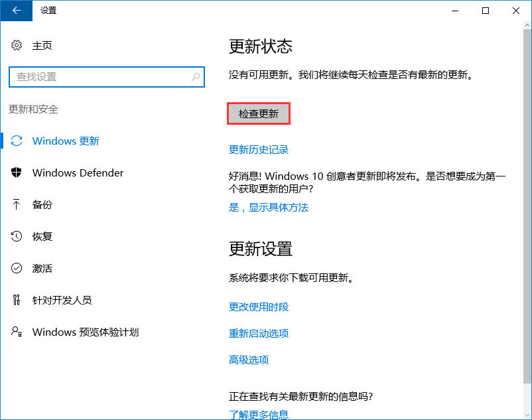
Task: Select the Windows 更新 sync icon
Action: coord(18,141)
